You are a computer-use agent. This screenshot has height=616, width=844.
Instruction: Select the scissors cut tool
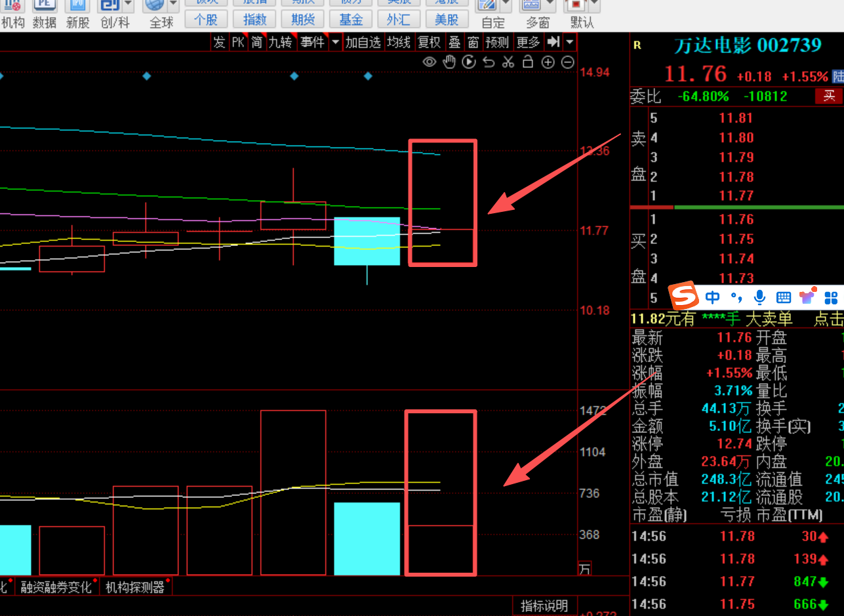pyautogui.click(x=508, y=62)
